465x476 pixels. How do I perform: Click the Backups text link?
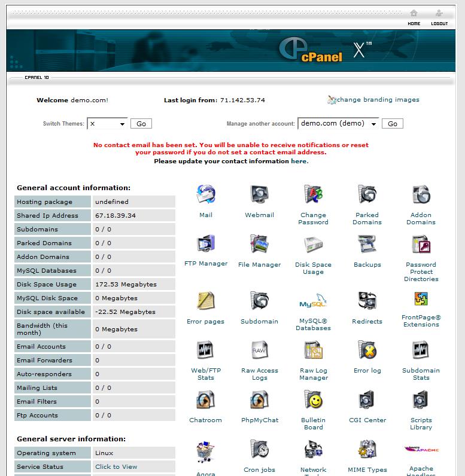click(367, 265)
